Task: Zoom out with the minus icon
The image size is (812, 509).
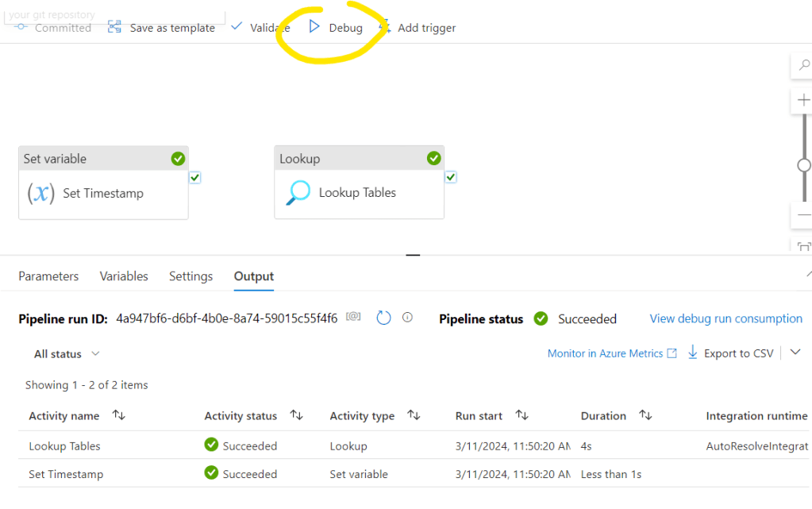Action: tap(803, 214)
